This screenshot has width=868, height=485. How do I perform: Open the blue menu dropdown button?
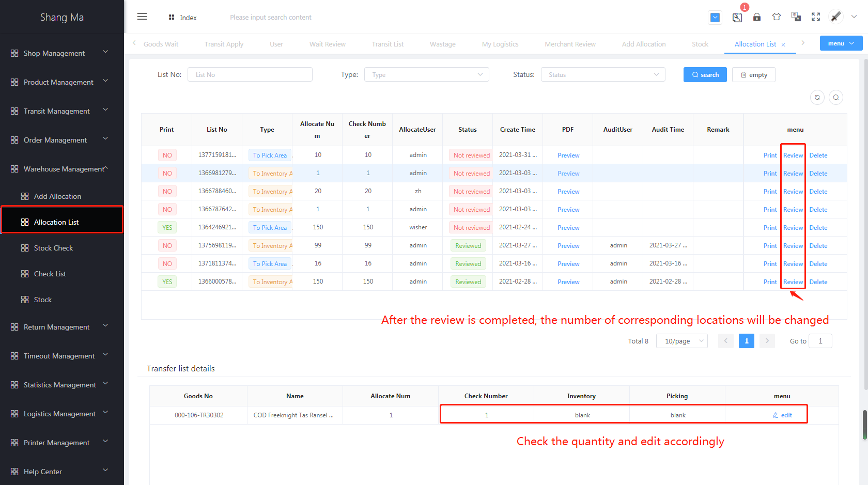pos(841,43)
